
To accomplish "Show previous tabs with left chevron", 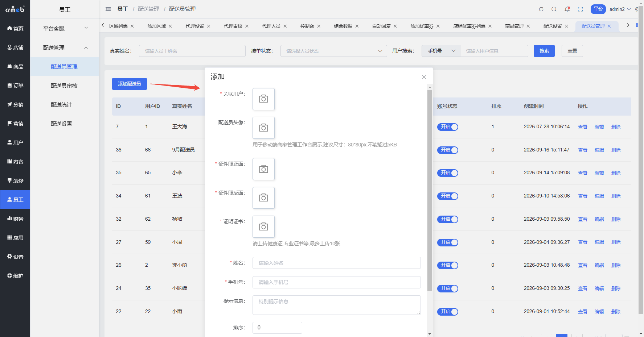I will click(103, 25).
